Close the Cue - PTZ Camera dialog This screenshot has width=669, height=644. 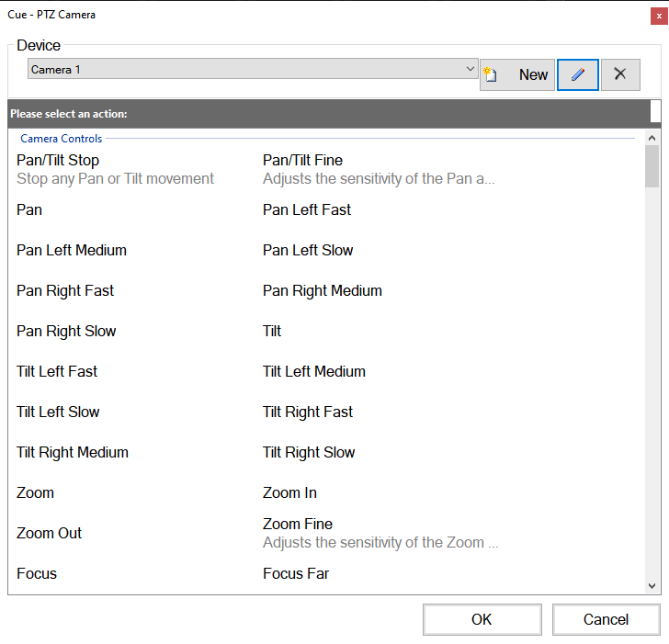pos(658,15)
